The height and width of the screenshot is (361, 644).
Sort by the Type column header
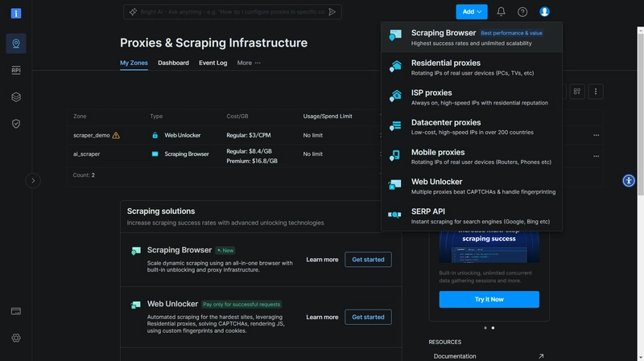click(x=156, y=117)
